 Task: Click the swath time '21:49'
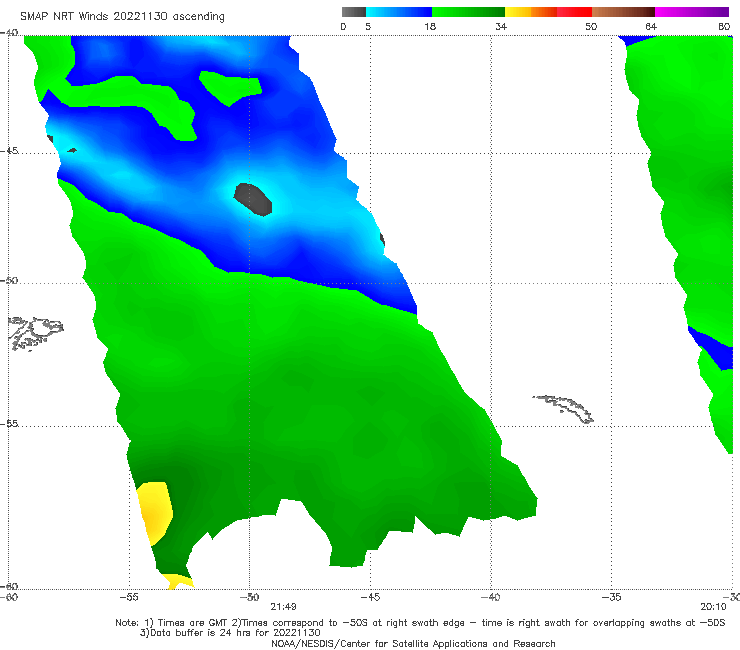(283, 607)
